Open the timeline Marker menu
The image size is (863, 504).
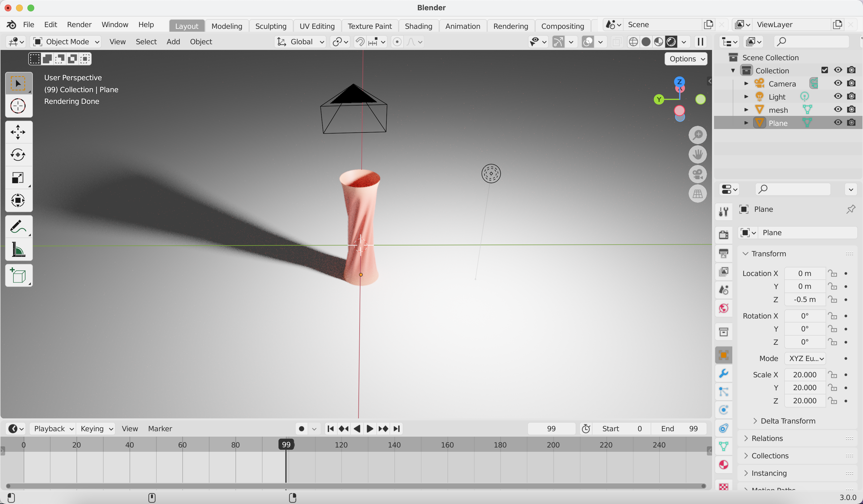pos(160,429)
